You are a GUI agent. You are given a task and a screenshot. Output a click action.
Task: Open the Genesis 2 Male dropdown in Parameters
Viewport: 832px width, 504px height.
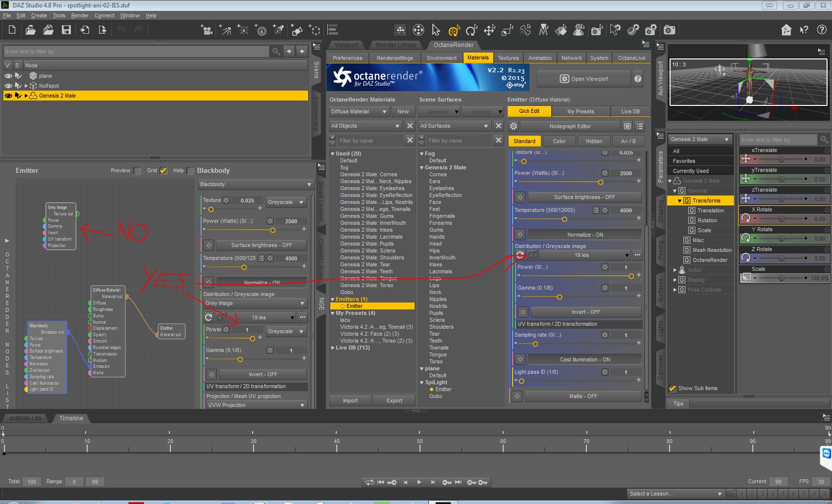(x=700, y=140)
